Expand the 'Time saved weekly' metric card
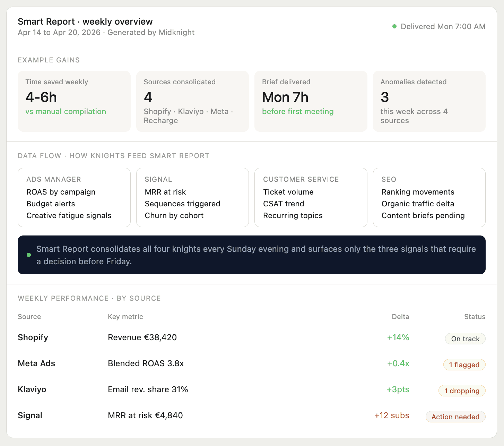The width and height of the screenshot is (504, 446). (x=74, y=101)
